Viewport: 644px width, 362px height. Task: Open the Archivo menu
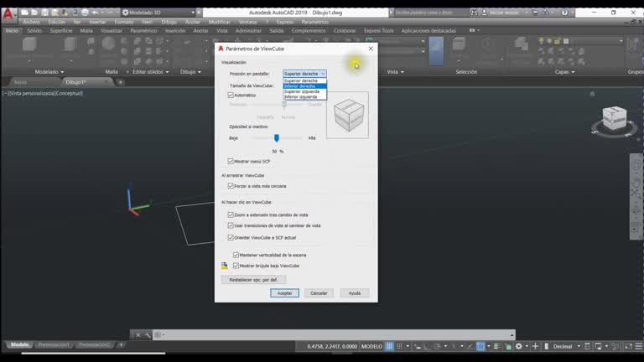coord(32,22)
